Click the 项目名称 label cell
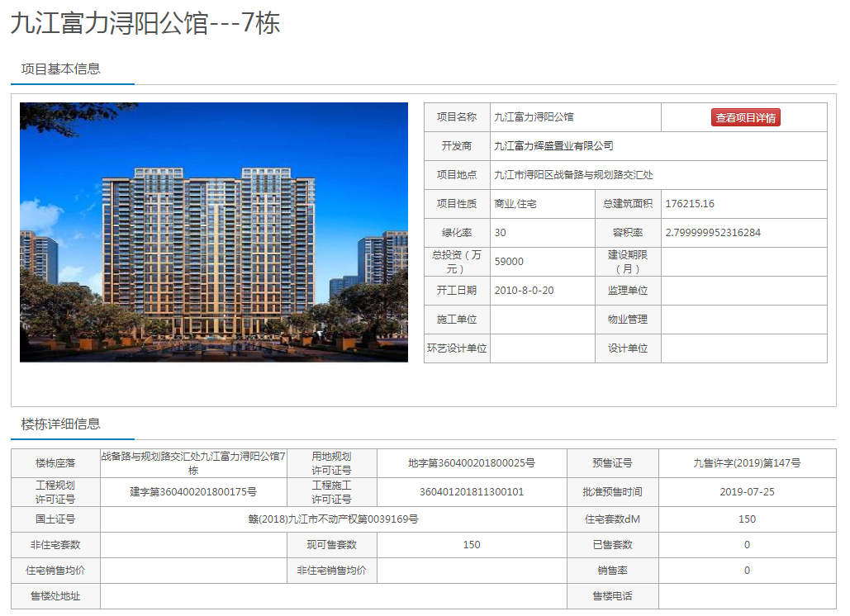The width and height of the screenshot is (850, 616). [x=457, y=117]
